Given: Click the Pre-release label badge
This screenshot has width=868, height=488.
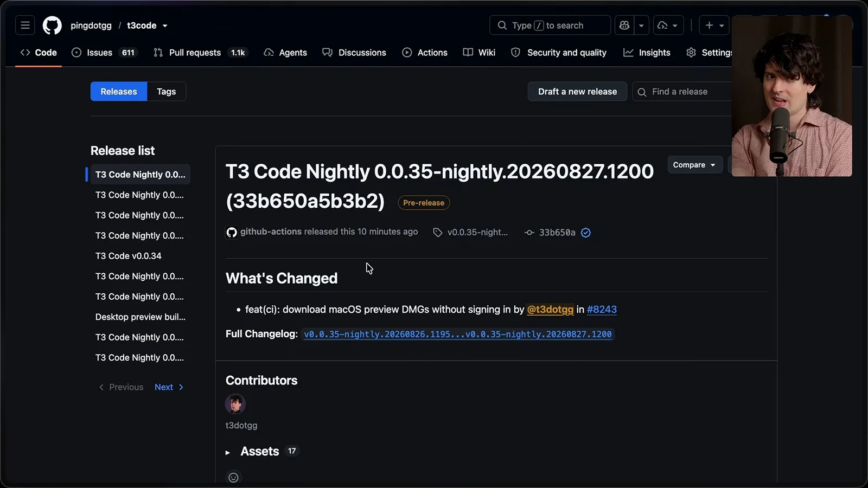Looking at the screenshot, I should pos(424,203).
